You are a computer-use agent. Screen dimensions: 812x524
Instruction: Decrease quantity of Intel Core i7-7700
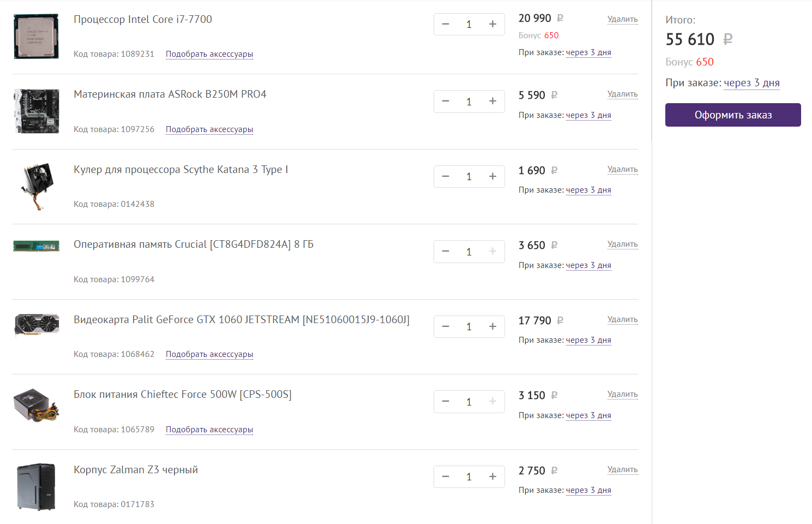click(x=446, y=24)
